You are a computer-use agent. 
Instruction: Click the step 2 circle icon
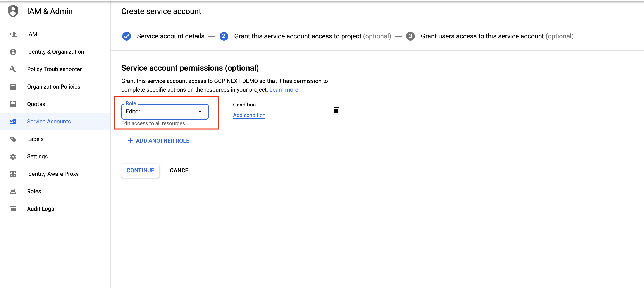[224, 36]
